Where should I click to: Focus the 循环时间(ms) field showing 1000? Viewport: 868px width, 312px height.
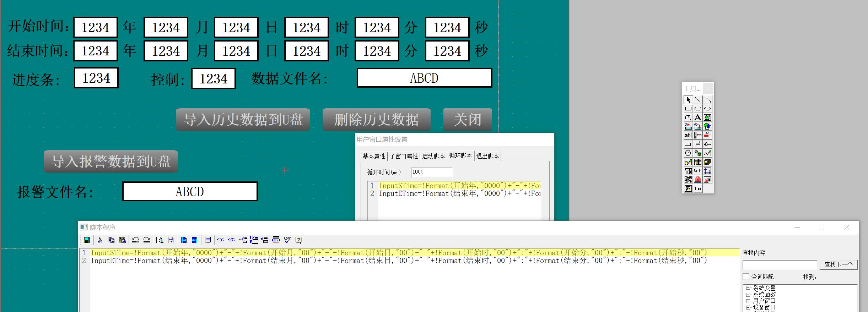(431, 172)
